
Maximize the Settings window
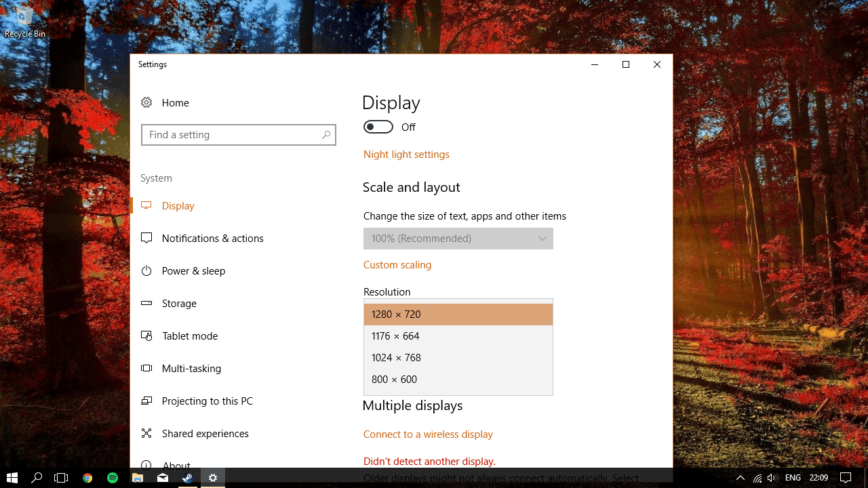click(x=626, y=64)
